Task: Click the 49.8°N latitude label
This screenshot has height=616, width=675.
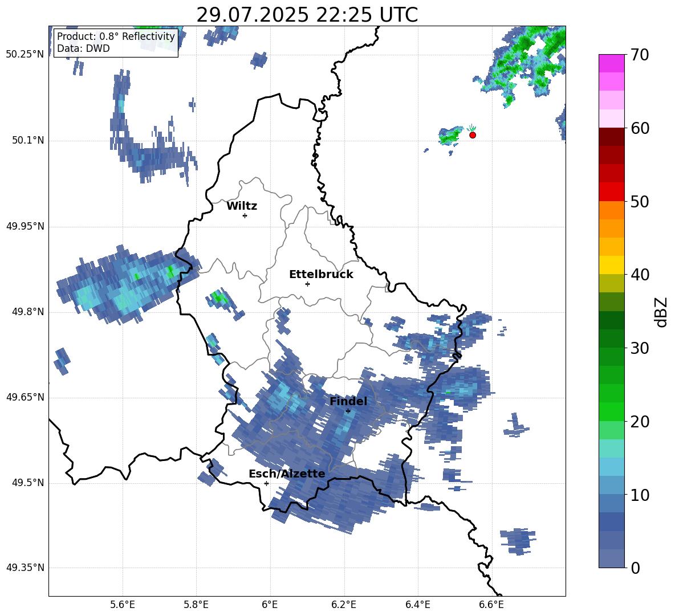Action: coord(28,312)
